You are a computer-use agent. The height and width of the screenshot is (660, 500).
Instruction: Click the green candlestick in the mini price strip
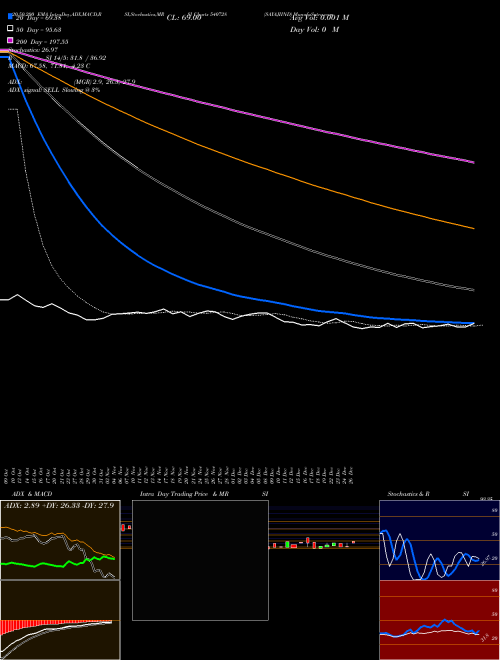[x=287, y=545]
